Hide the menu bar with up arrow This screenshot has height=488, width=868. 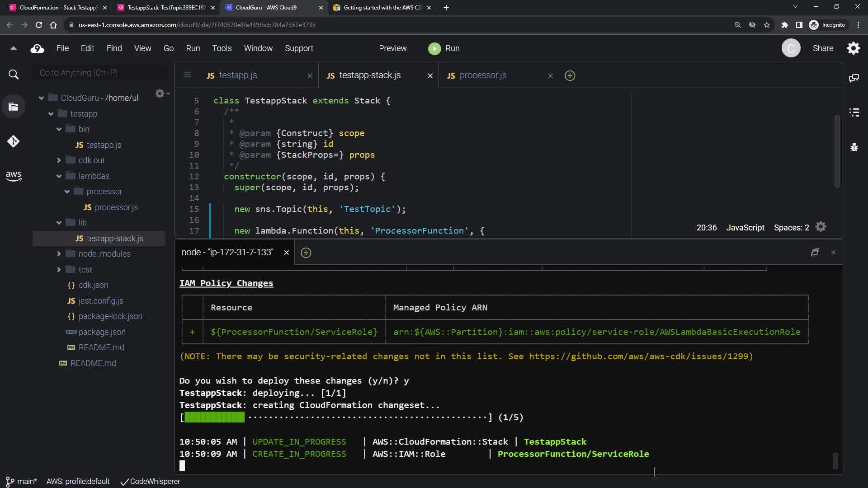click(x=13, y=48)
